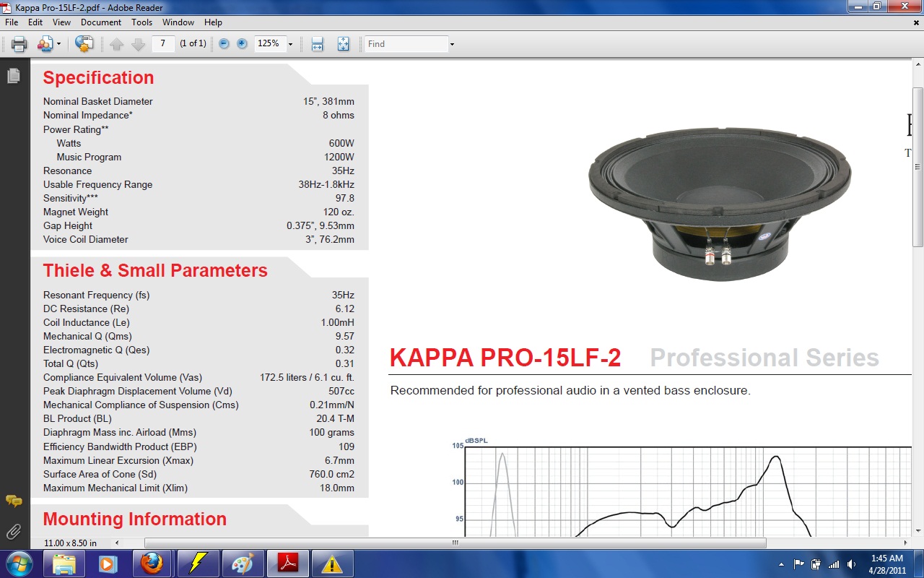
Task: Click vertical scrollbar up arrow
Action: [x=918, y=63]
